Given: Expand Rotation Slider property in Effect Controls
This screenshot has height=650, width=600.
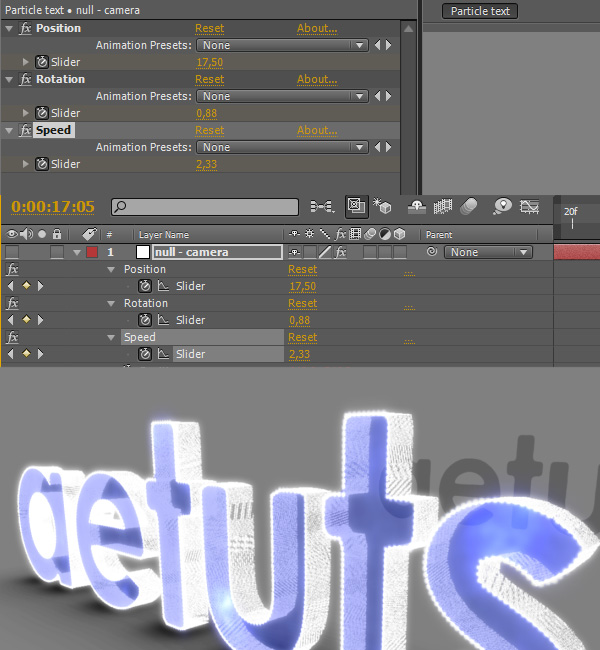Looking at the screenshot, I should tap(25, 113).
